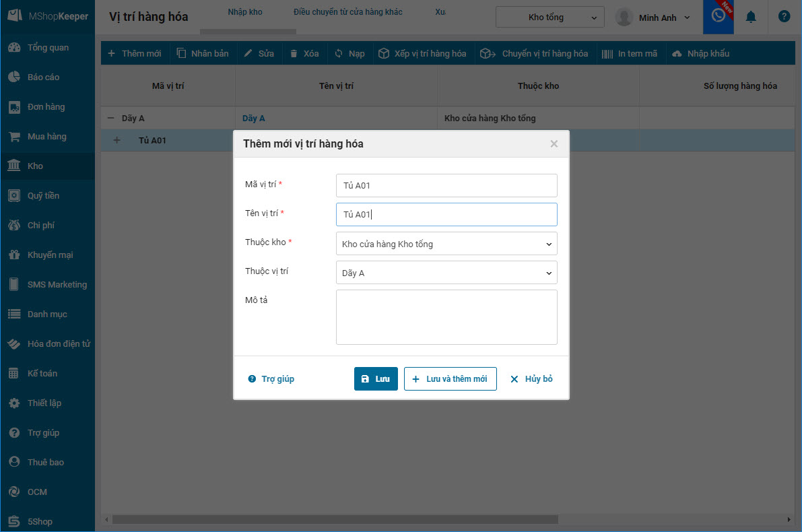The width and height of the screenshot is (802, 532).
Task: Click the phone support icon with New badge
Action: [x=718, y=17]
